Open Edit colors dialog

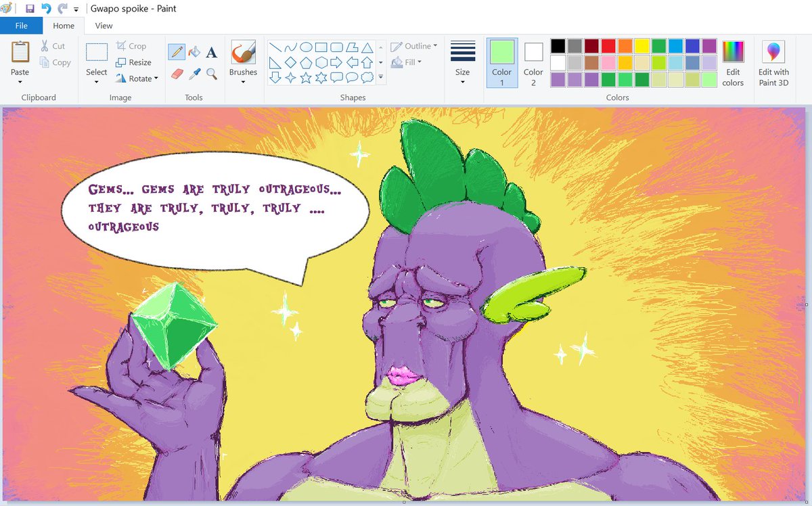(x=733, y=62)
